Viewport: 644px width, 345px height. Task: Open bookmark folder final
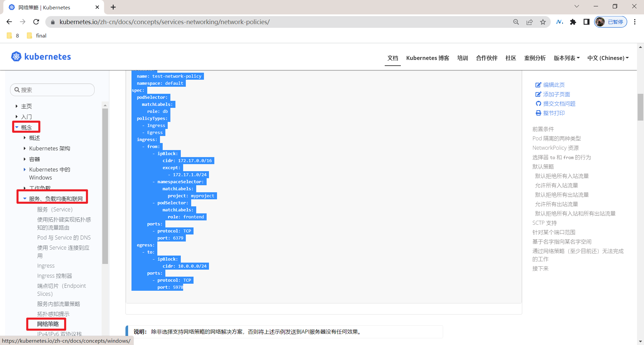coord(37,36)
